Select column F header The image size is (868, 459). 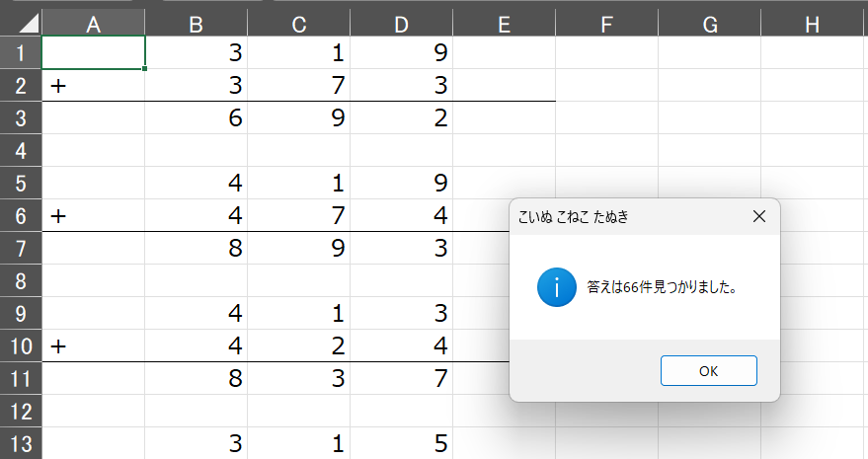coord(606,25)
